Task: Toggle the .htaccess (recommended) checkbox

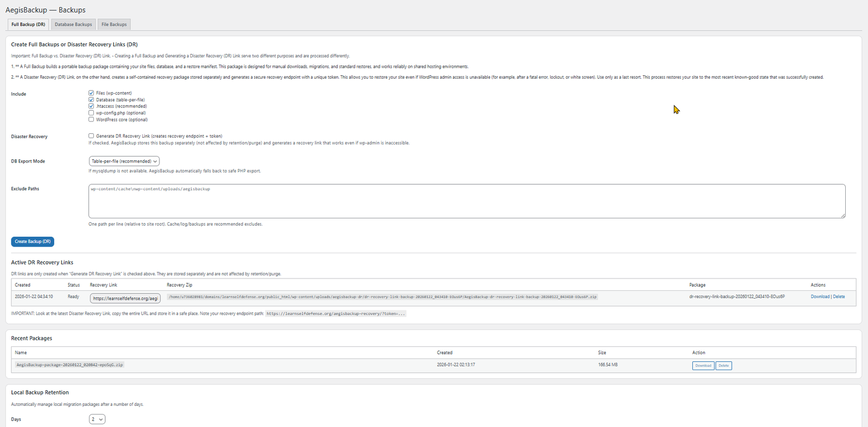Action: pos(91,106)
